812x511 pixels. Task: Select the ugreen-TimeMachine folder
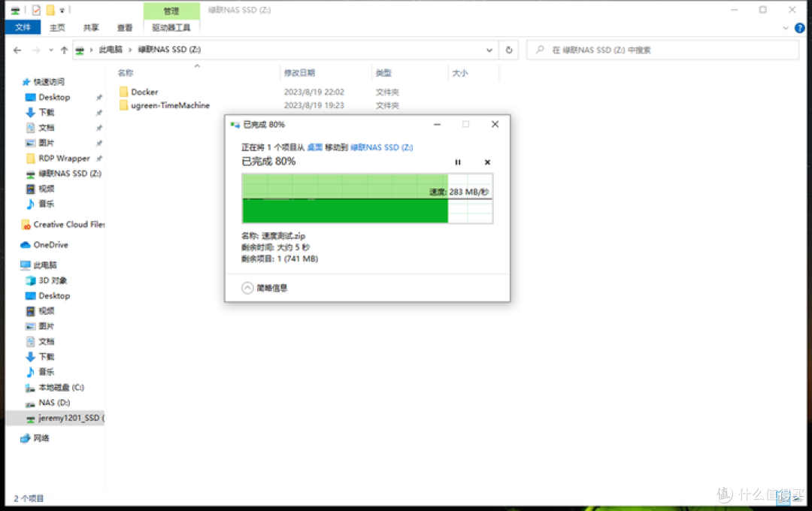pyautogui.click(x=165, y=106)
